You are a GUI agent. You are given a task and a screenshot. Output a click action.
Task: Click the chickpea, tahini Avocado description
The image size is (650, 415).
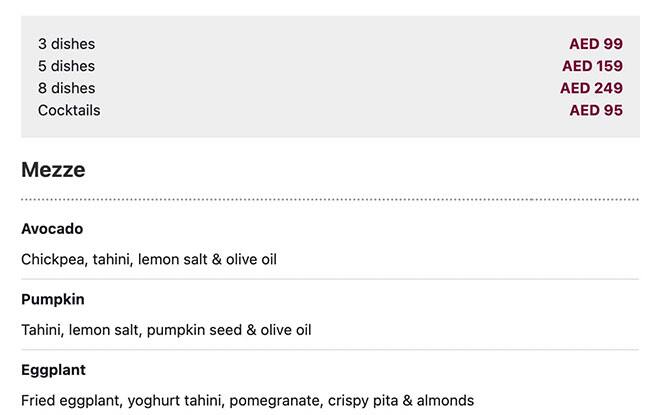tap(148, 259)
